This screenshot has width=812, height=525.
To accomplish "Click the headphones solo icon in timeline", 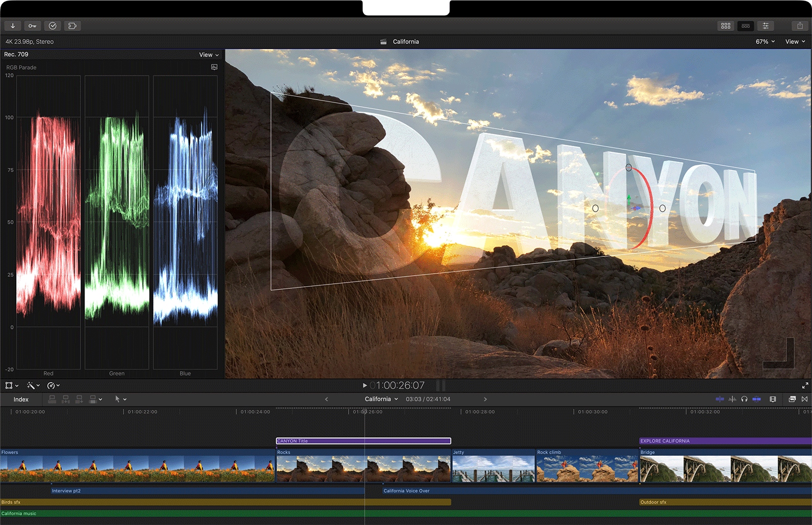I will click(x=744, y=399).
